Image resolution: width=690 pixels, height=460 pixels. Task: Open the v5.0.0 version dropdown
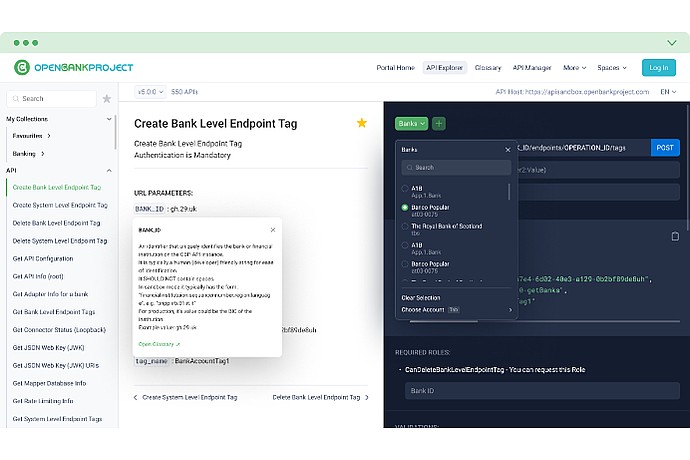[x=150, y=92]
